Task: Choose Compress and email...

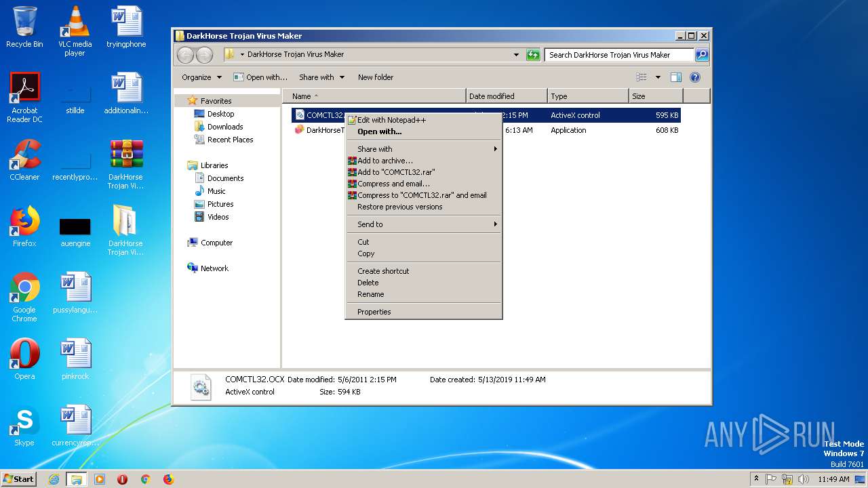Action: point(424,184)
